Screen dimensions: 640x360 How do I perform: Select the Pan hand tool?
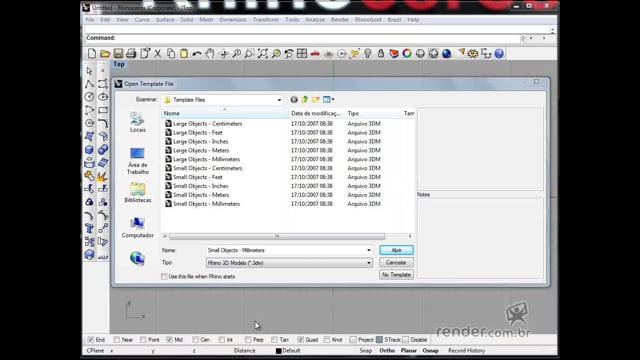pyautogui.click(x=210, y=53)
